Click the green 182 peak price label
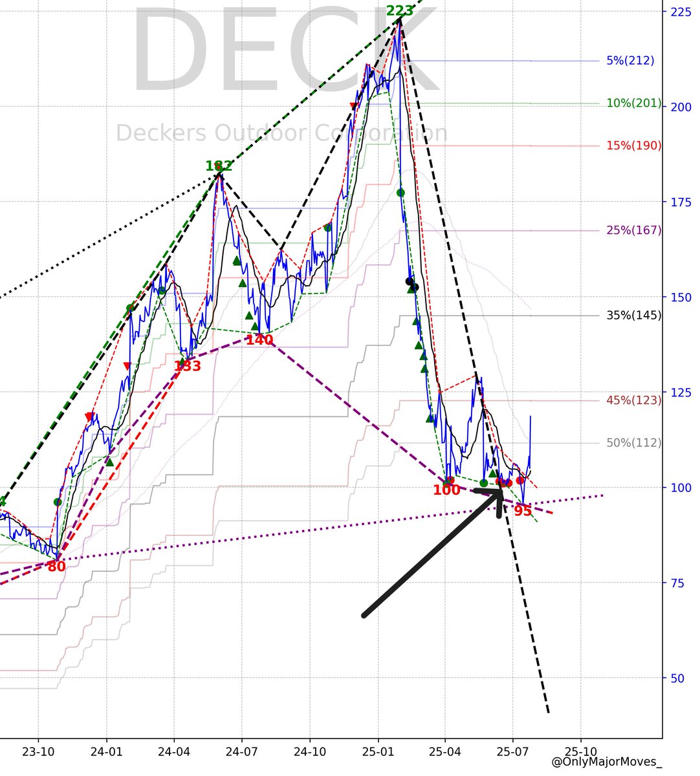The image size is (700, 776). point(219,166)
